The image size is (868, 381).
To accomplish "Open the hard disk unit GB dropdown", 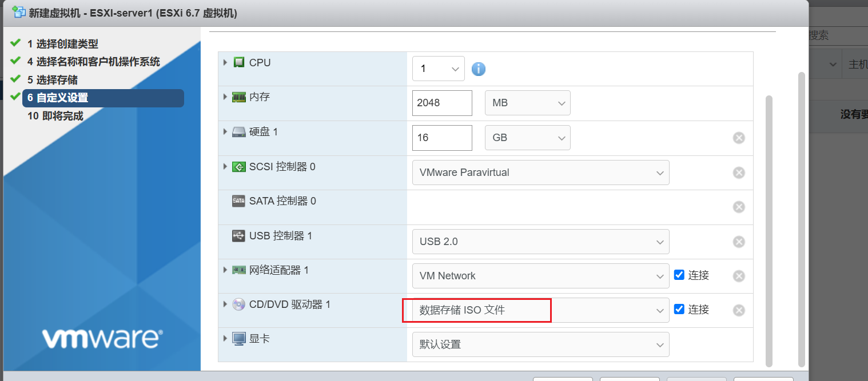I will coord(528,138).
